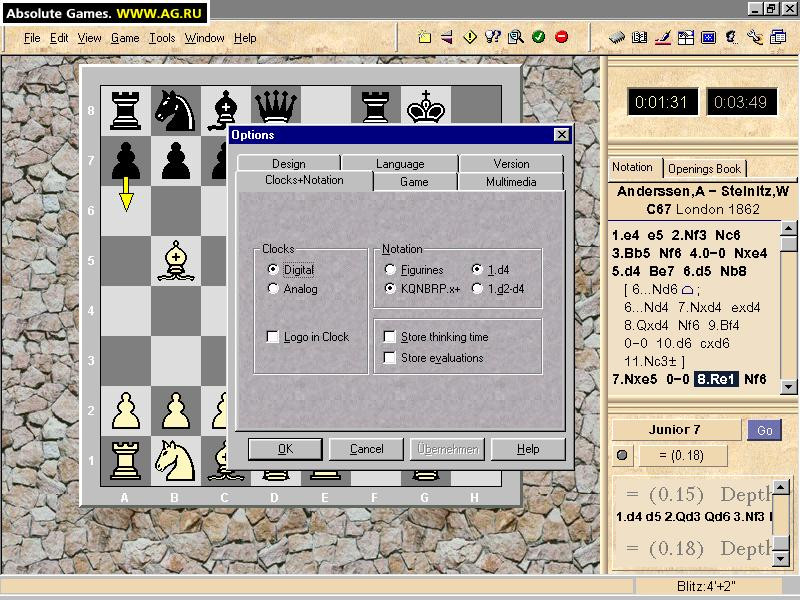Select the Analog clock option
Viewport: 800px width, 600px height.
tap(274, 289)
